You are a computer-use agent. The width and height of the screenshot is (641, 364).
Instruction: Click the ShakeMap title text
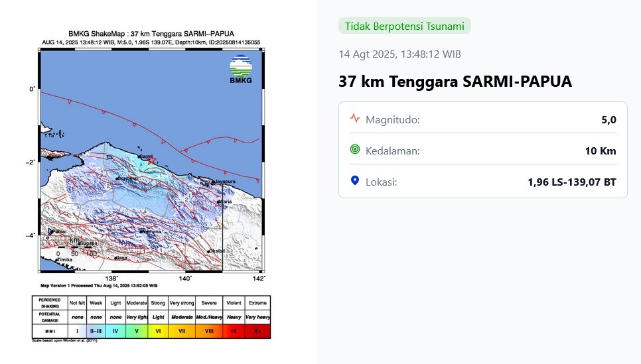tap(151, 34)
